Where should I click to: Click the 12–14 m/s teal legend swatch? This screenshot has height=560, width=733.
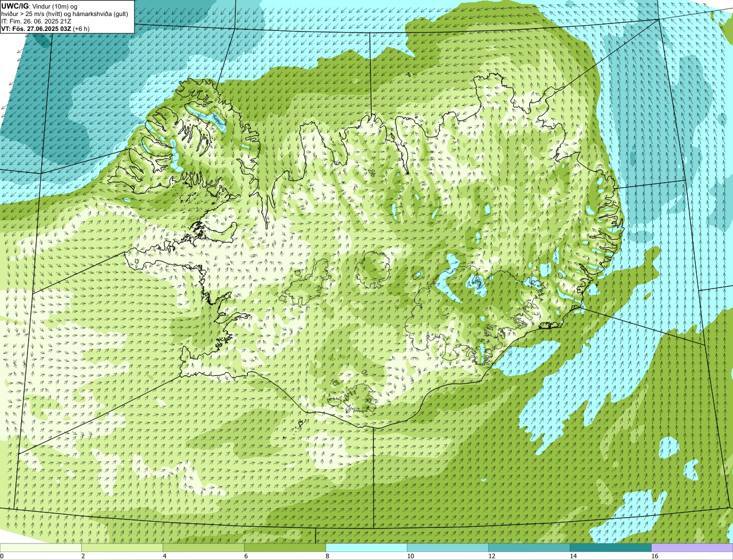click(529, 548)
